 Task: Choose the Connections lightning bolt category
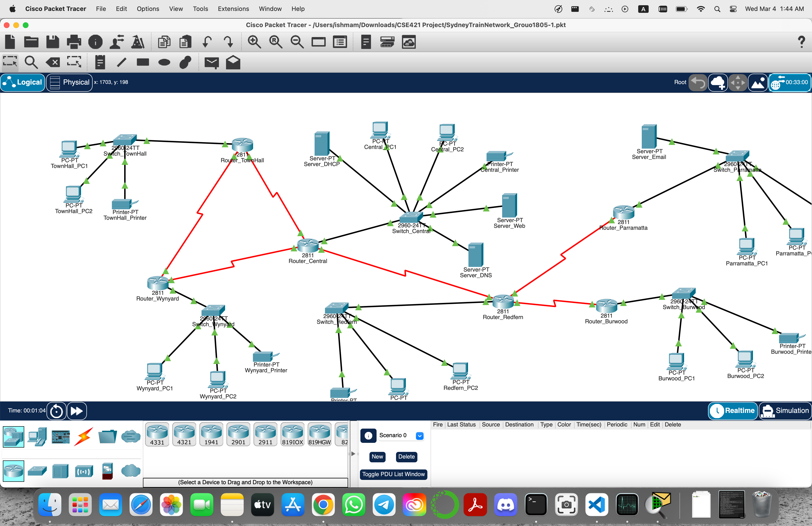(x=84, y=437)
